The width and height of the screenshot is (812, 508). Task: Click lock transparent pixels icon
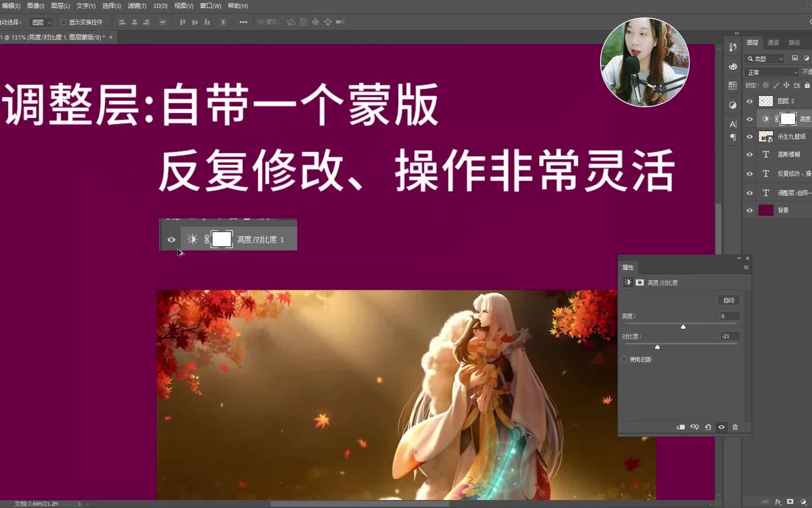pos(766,85)
